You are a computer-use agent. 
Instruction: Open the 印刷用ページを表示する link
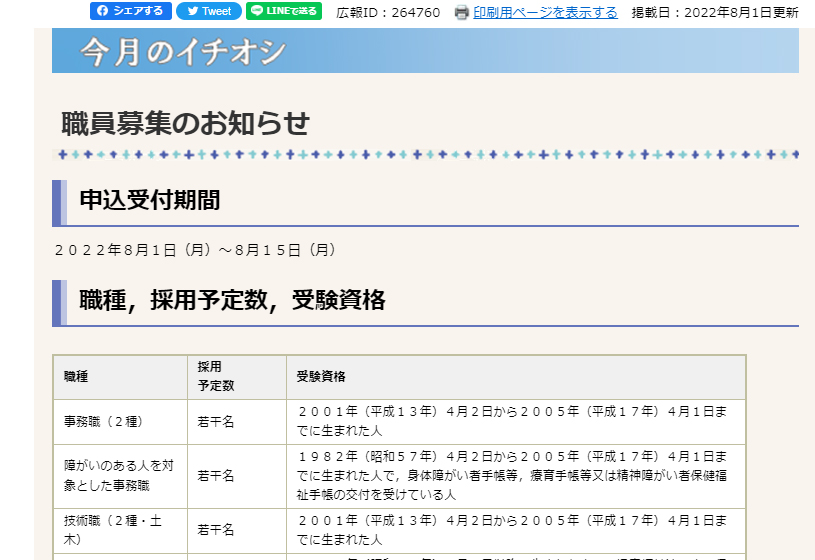pos(545,13)
